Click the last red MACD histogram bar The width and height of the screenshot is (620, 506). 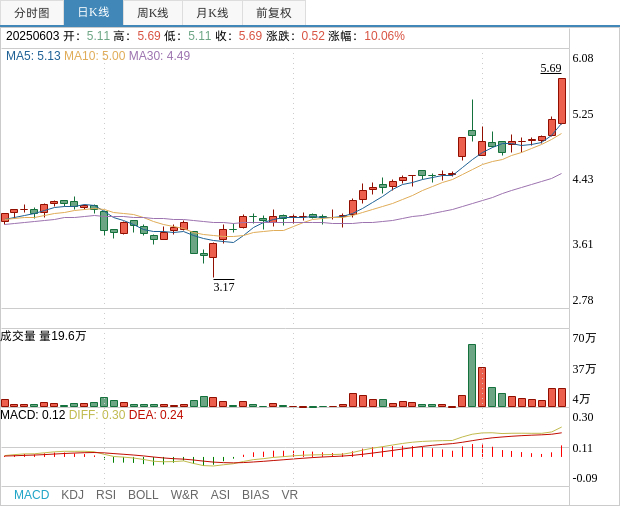(x=561, y=451)
